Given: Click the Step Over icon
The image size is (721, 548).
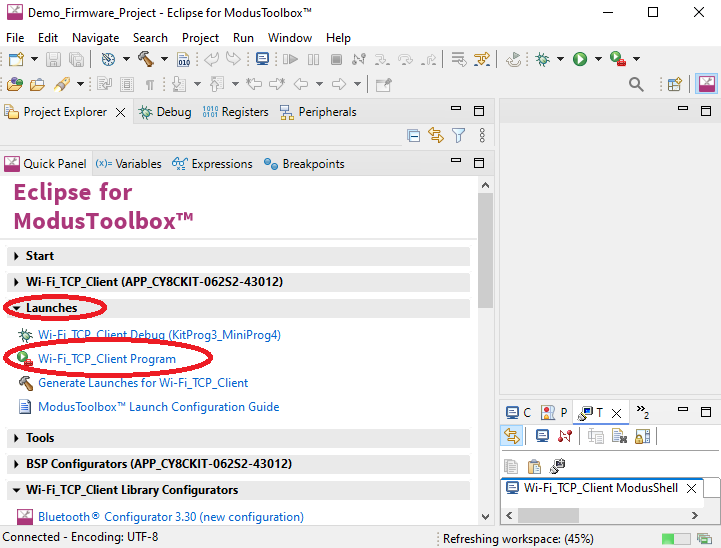Looking at the screenshot, I should [405, 59].
